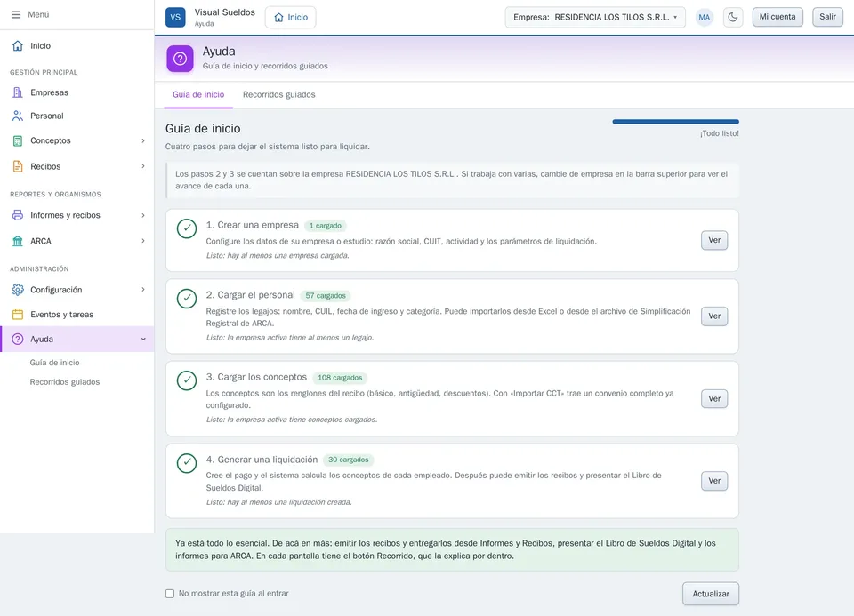Viewport: 854px width, 616px height.
Task: Expand the Recibos submenu chevron
Action: click(x=143, y=166)
